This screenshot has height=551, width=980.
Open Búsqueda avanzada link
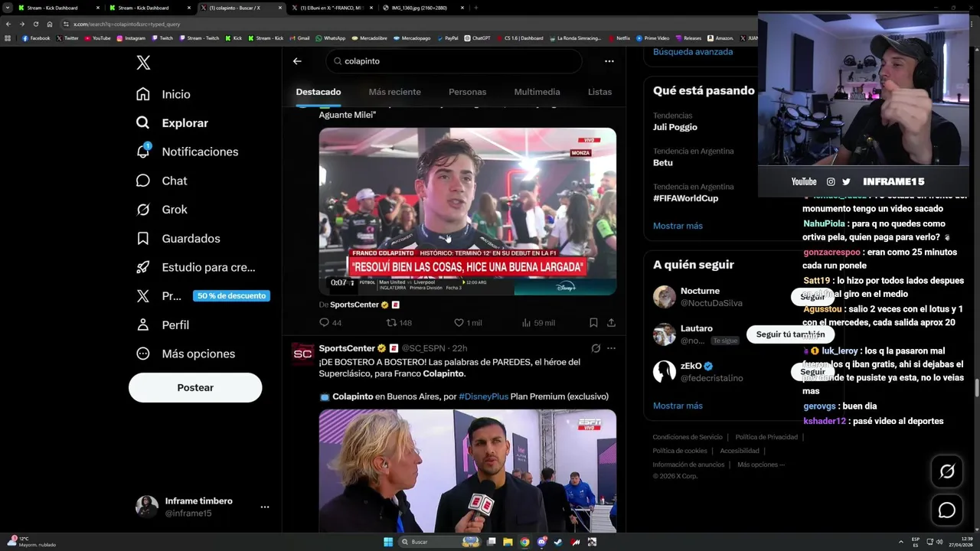(693, 52)
